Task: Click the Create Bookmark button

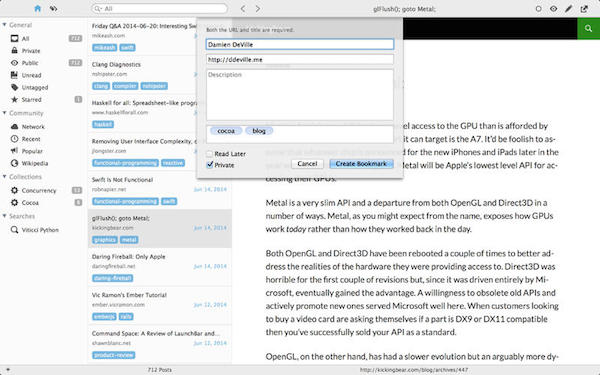Action: coord(361,164)
